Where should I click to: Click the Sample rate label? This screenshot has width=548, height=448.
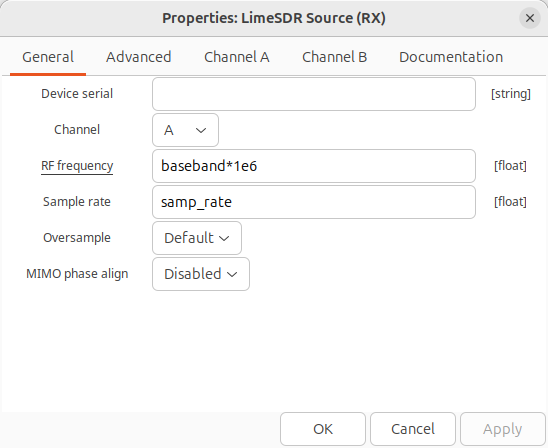click(77, 202)
